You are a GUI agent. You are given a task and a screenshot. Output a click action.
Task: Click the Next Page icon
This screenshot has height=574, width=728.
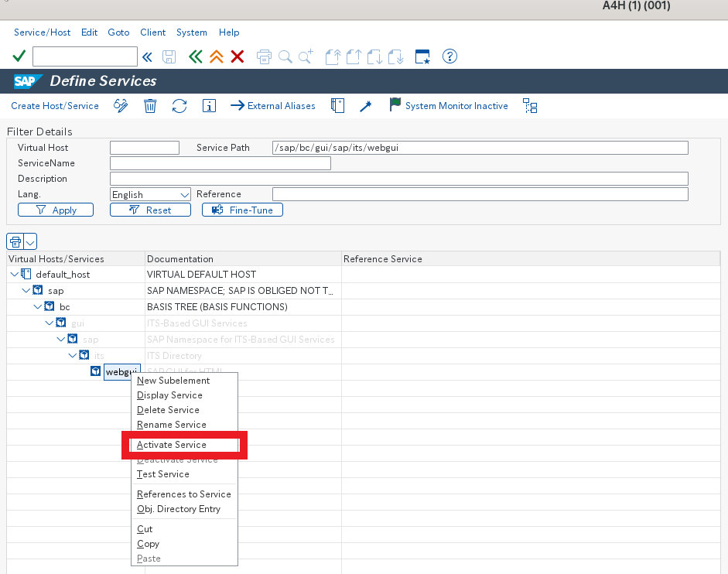pos(374,56)
